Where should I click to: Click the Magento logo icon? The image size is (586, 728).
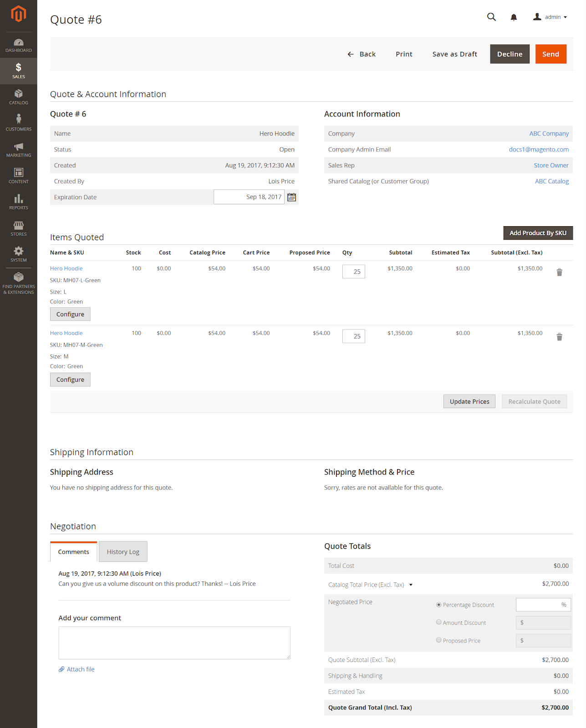pyautogui.click(x=19, y=14)
